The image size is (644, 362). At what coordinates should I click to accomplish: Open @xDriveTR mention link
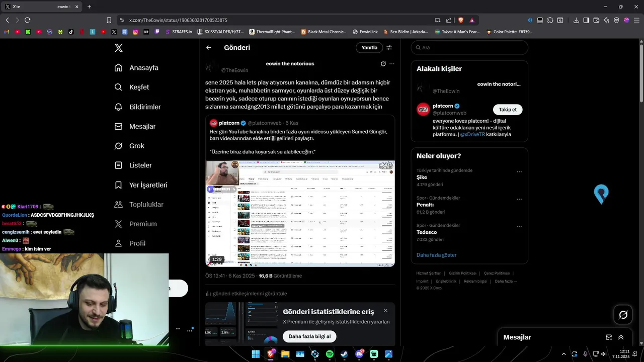tap(472, 135)
